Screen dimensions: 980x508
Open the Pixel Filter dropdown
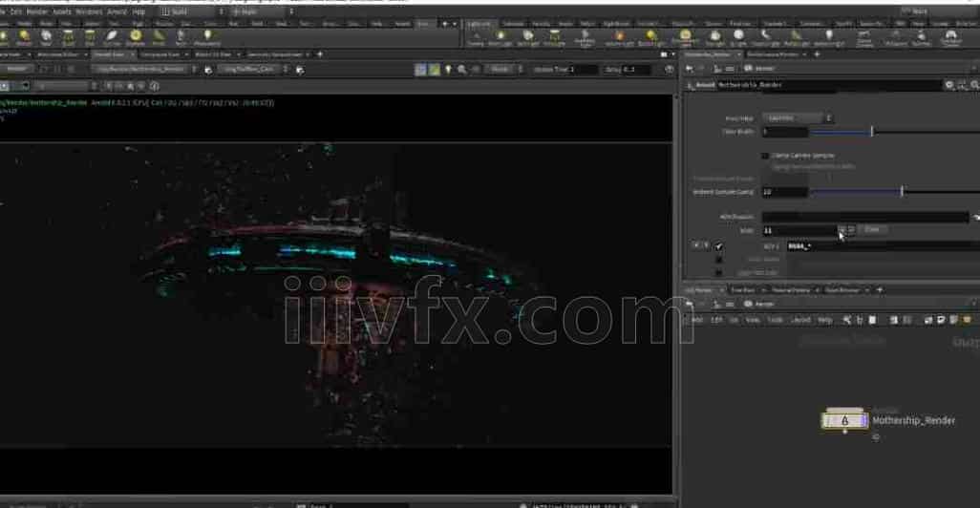799,118
